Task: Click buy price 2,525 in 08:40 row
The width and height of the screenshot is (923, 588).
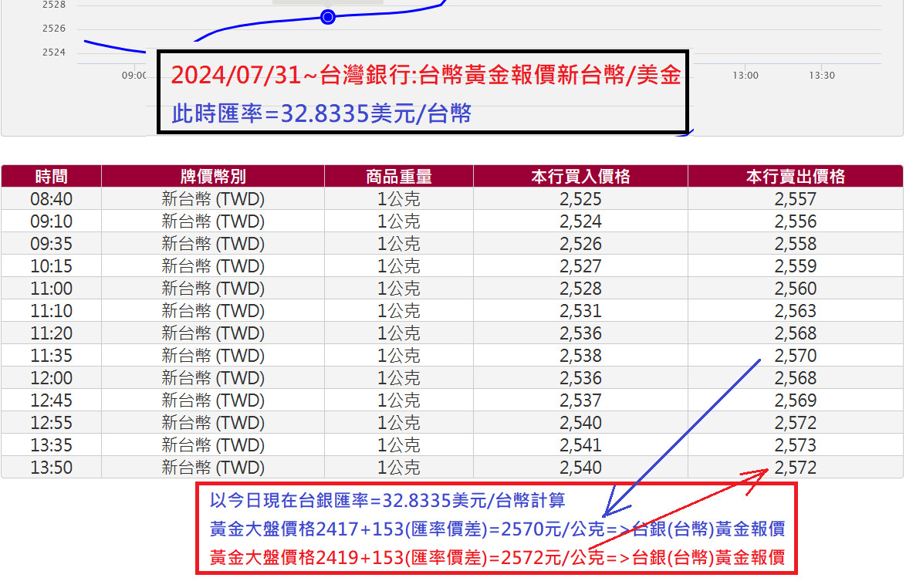Action: [x=580, y=199]
